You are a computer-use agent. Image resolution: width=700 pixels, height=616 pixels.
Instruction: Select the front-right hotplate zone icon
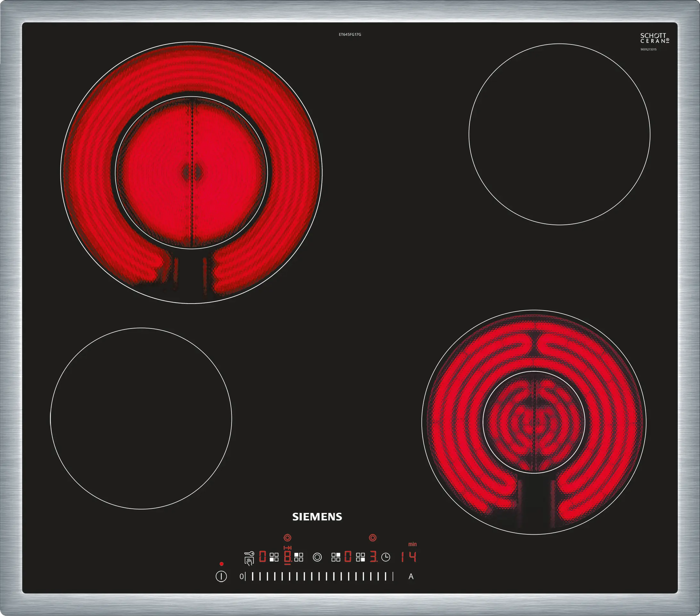point(361,557)
